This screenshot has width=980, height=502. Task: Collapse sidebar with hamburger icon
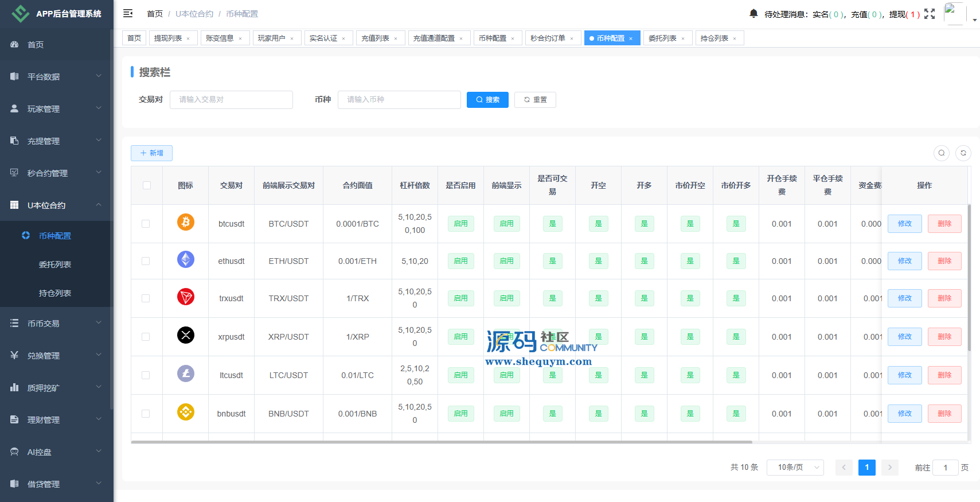pyautogui.click(x=128, y=13)
